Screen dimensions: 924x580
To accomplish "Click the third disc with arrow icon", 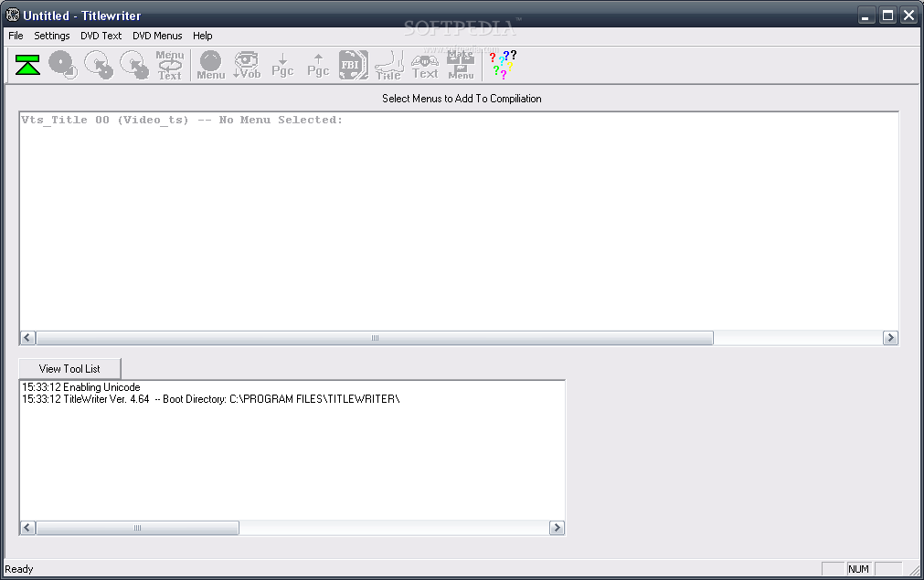I will pyautogui.click(x=134, y=65).
